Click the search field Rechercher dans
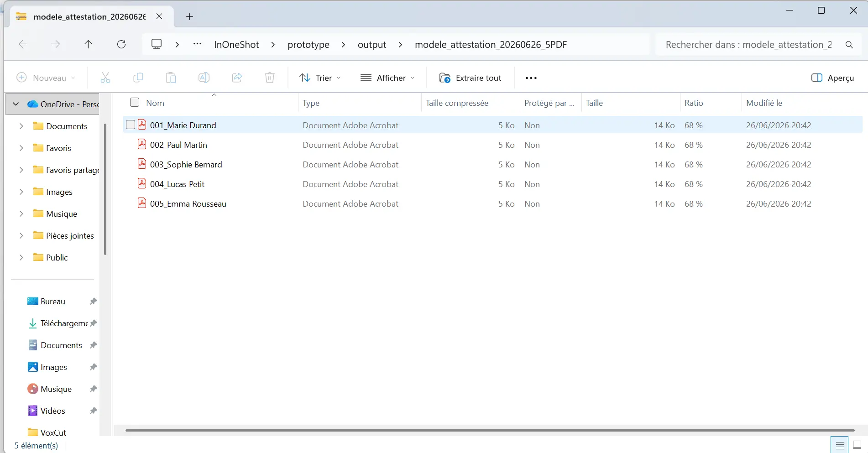The height and width of the screenshot is (453, 868). (749, 45)
